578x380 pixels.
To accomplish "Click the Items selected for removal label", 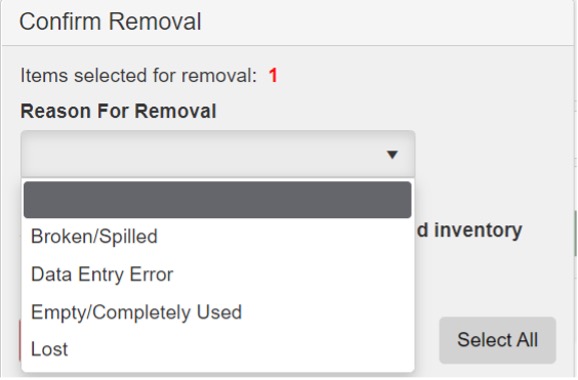I will (139, 76).
